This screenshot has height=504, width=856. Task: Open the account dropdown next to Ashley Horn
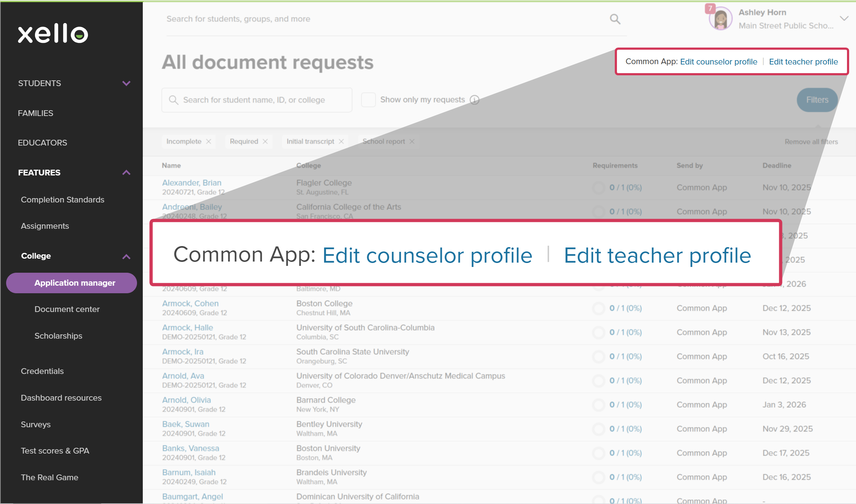click(844, 18)
